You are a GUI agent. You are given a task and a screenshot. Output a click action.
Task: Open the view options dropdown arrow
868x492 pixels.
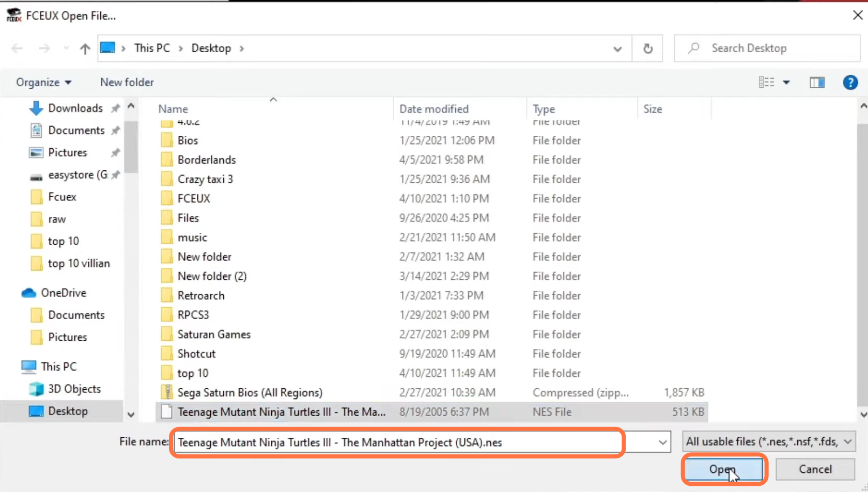786,82
